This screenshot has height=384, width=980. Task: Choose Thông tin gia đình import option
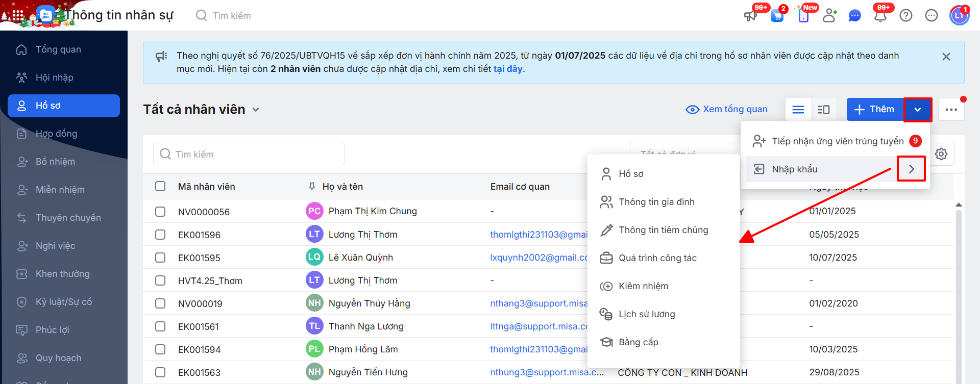[x=664, y=202]
